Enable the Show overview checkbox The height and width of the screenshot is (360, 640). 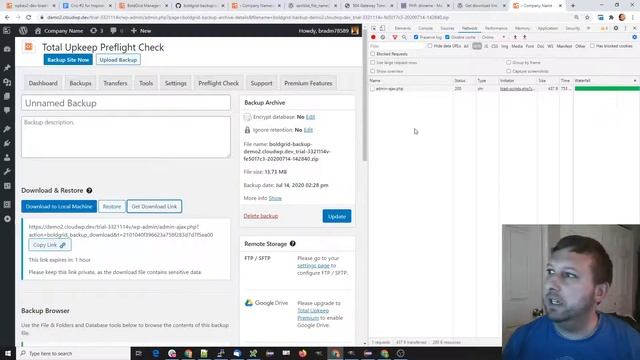click(x=373, y=71)
